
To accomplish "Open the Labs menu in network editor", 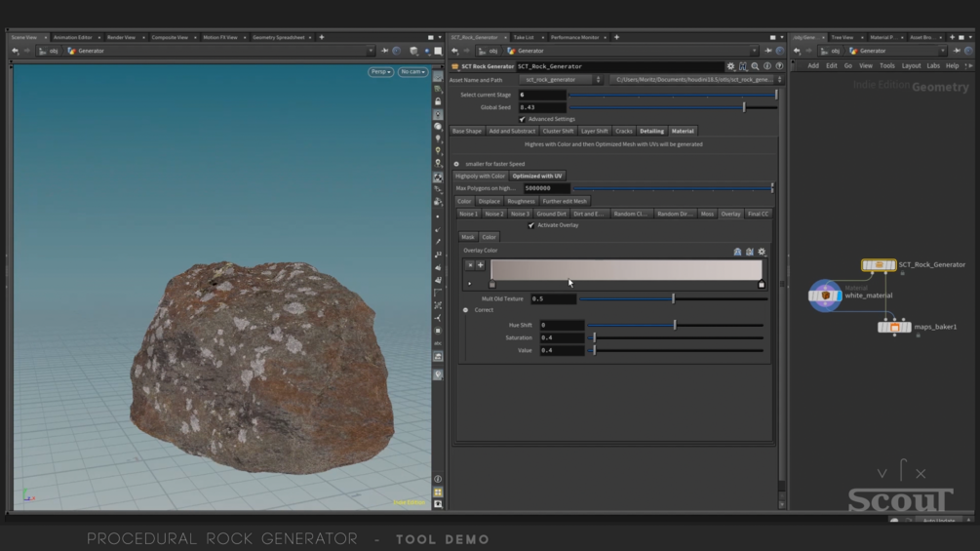I will pyautogui.click(x=933, y=65).
